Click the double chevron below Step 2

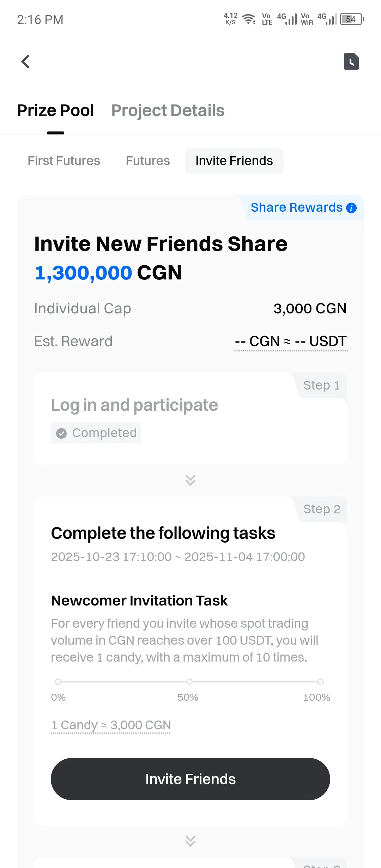click(x=190, y=841)
